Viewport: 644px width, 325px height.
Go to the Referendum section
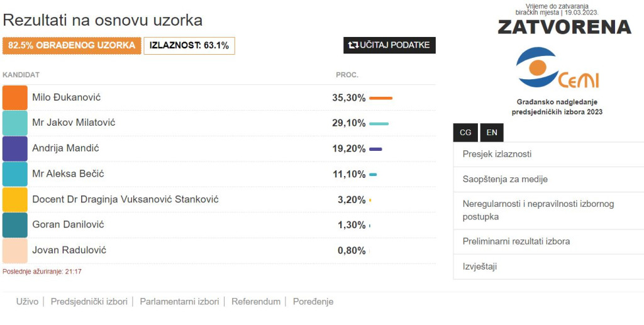256,302
